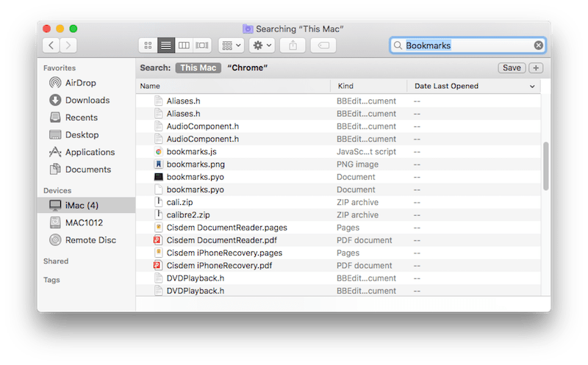Click the purple search folder title icon
Viewport: 588px width, 365px height.
(248, 29)
